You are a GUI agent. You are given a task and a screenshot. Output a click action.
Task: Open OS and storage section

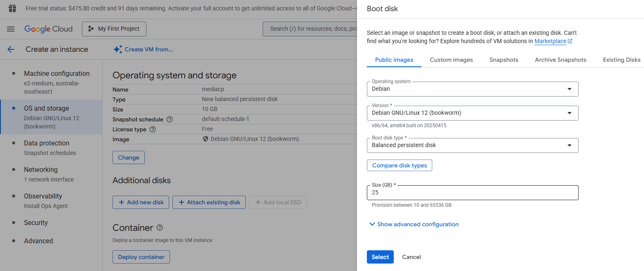tap(51, 117)
